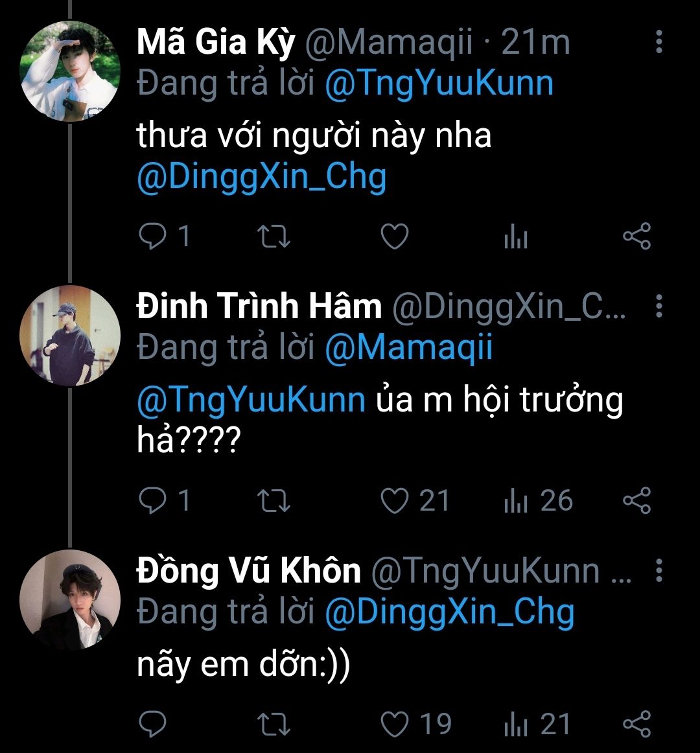This screenshot has height=753, width=700.
Task: Open Đồng Vũ Khôn's profile picture
Action: (70, 600)
